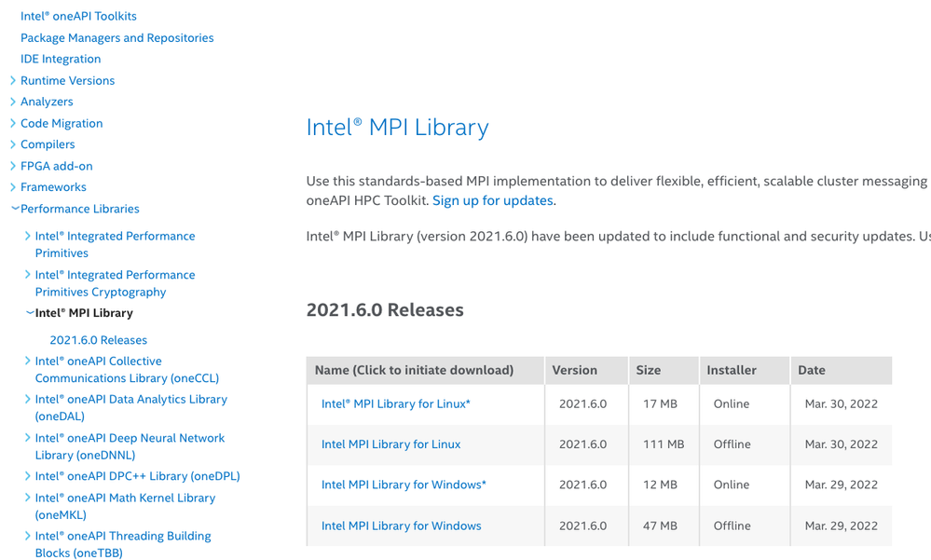Open oneAPI Collective Communications Library link
Screen dimensions: 931x560
pyautogui.click(x=127, y=369)
